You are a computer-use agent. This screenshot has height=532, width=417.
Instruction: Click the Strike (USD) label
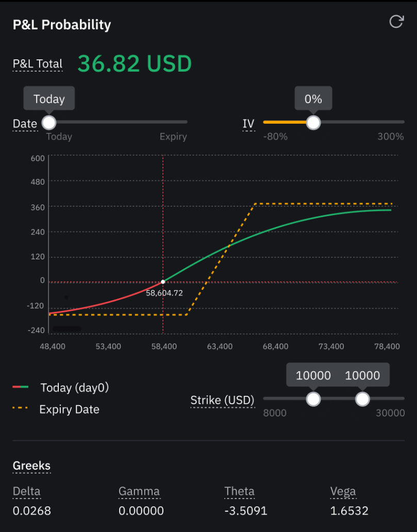(223, 400)
